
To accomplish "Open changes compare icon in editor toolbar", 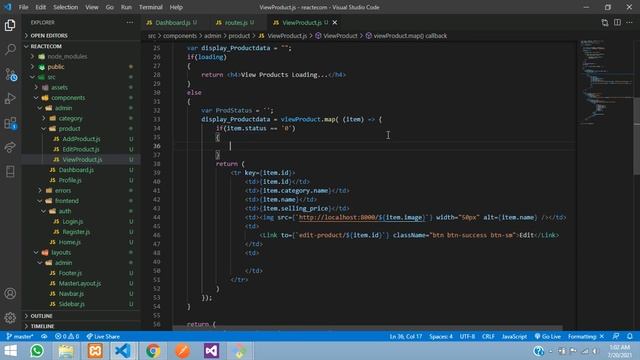I will (604, 22).
